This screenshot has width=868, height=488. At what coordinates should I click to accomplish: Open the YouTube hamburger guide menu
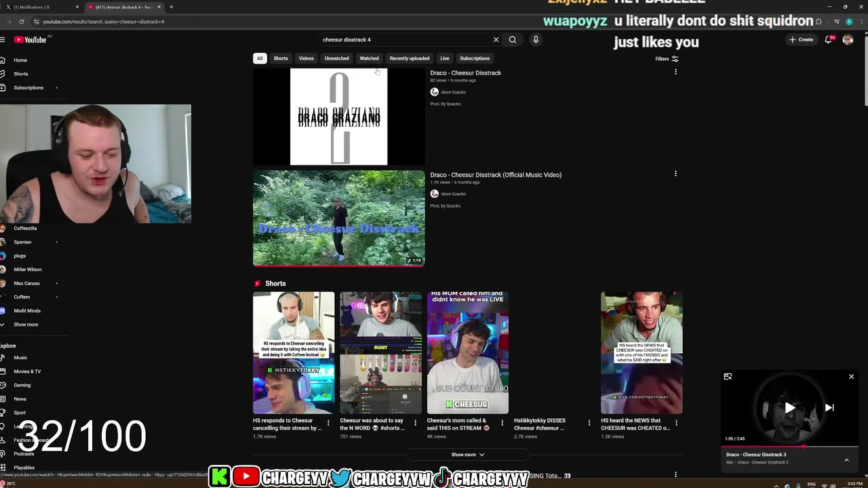(3, 39)
